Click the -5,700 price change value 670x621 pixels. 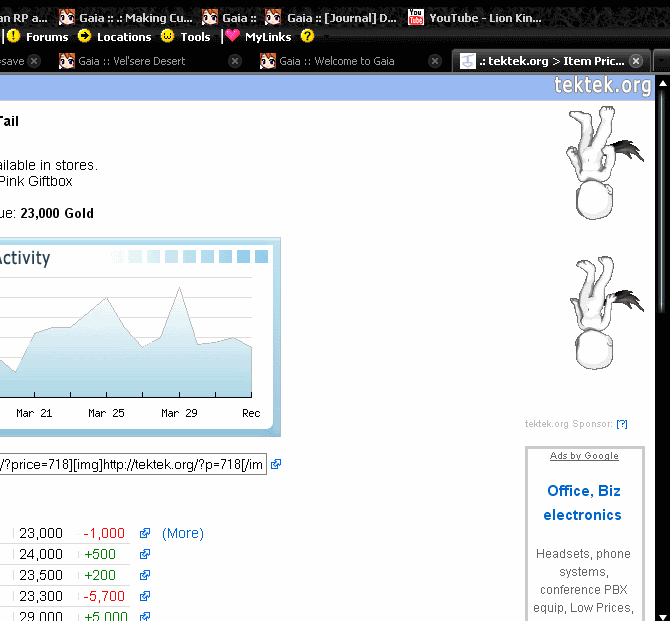(104, 596)
